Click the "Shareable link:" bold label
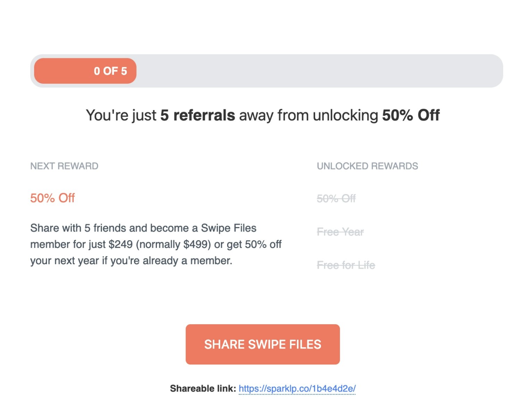The height and width of the screenshot is (420, 521). click(x=203, y=388)
